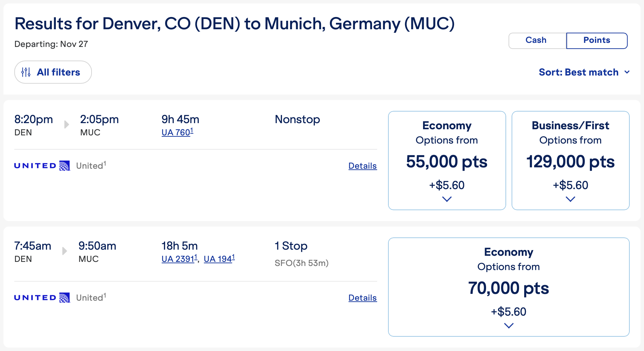Click United logo on nonstop flight
Viewport: 644px width, 351px height.
pyautogui.click(x=42, y=166)
